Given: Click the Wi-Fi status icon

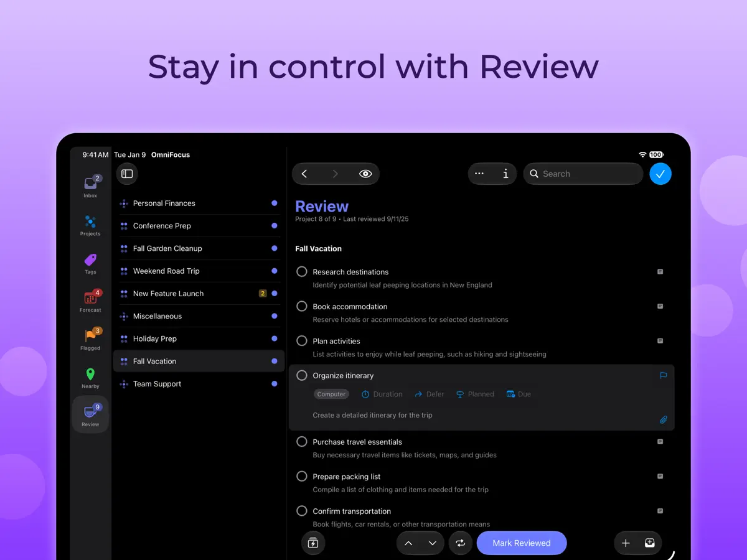Looking at the screenshot, I should click(x=642, y=154).
